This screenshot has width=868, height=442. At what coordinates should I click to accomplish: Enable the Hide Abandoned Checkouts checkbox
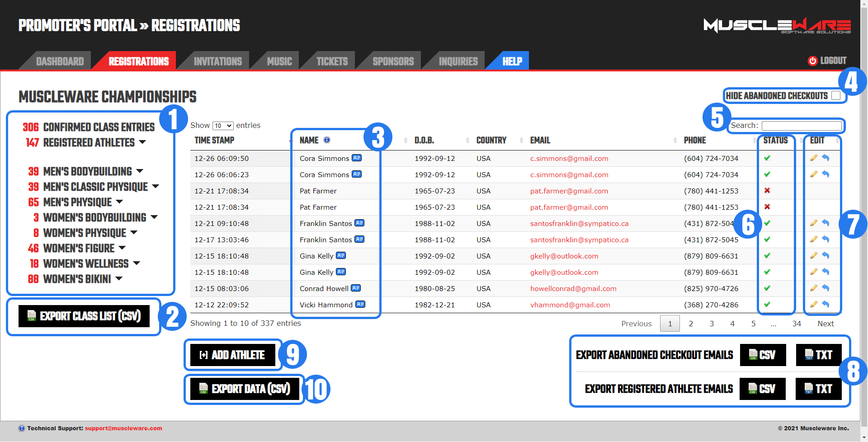836,96
